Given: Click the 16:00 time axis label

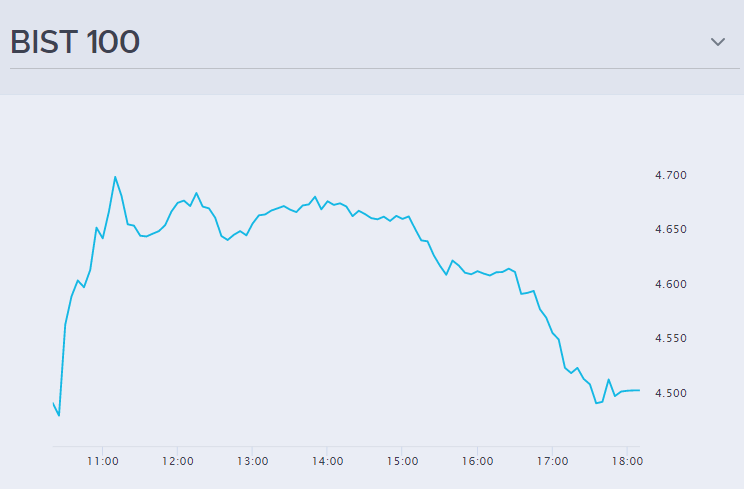Looking at the screenshot, I should coord(477,461).
